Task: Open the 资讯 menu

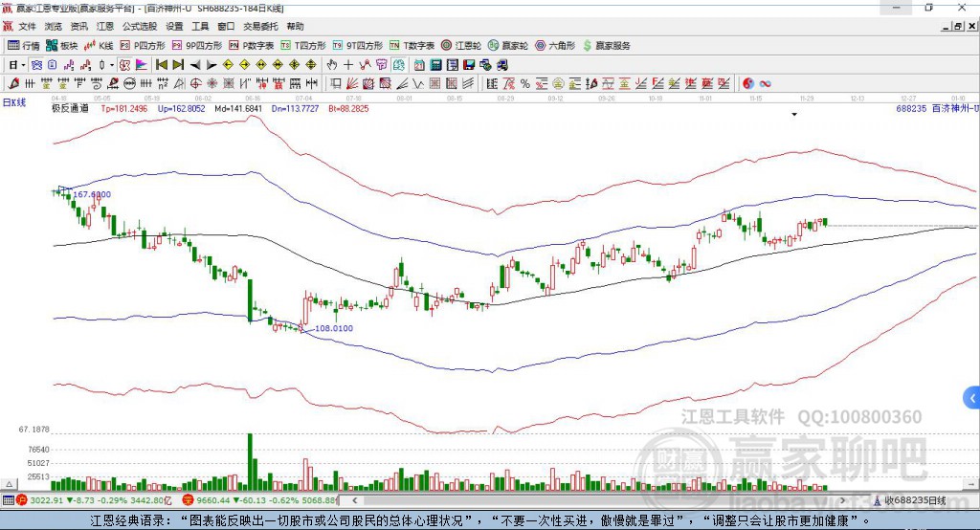Action: tap(78, 26)
